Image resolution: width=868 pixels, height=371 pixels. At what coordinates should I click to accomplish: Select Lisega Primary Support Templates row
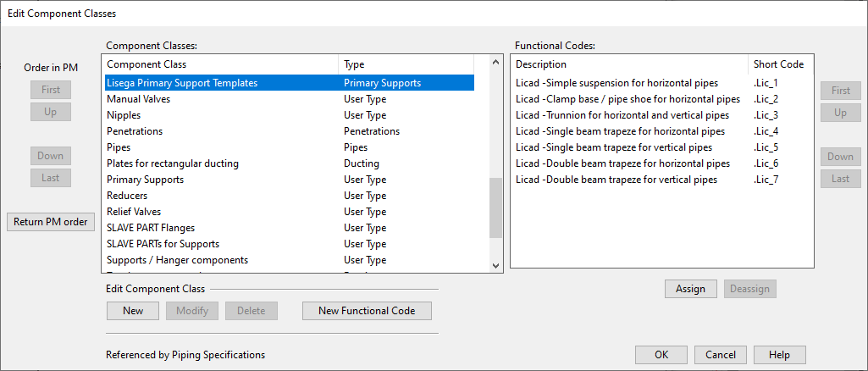pos(182,83)
